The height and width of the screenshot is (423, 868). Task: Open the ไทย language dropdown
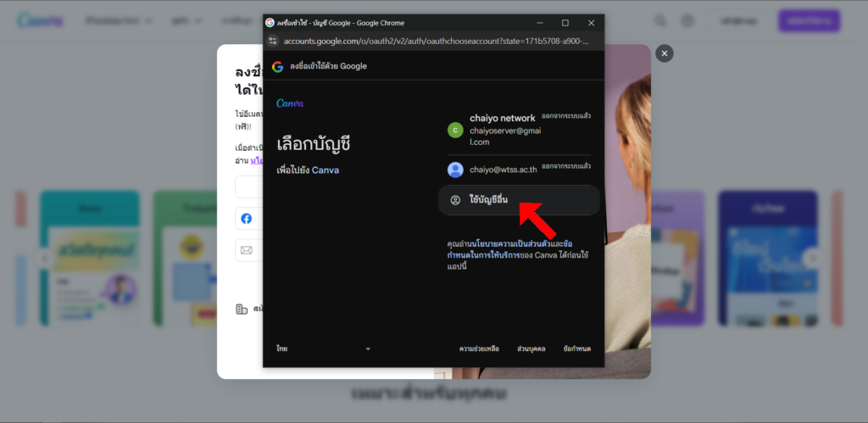click(x=323, y=348)
